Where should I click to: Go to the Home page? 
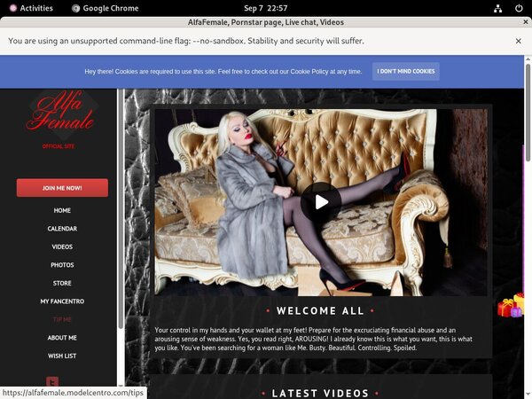[62, 211]
